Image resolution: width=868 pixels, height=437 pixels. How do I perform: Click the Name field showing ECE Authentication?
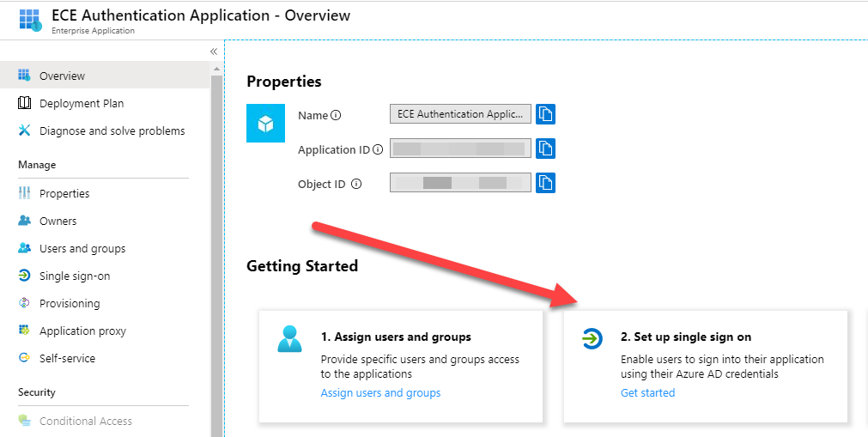pos(460,114)
